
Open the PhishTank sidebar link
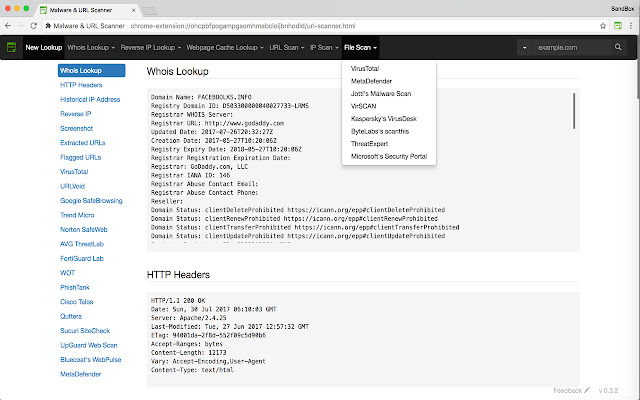coord(75,287)
